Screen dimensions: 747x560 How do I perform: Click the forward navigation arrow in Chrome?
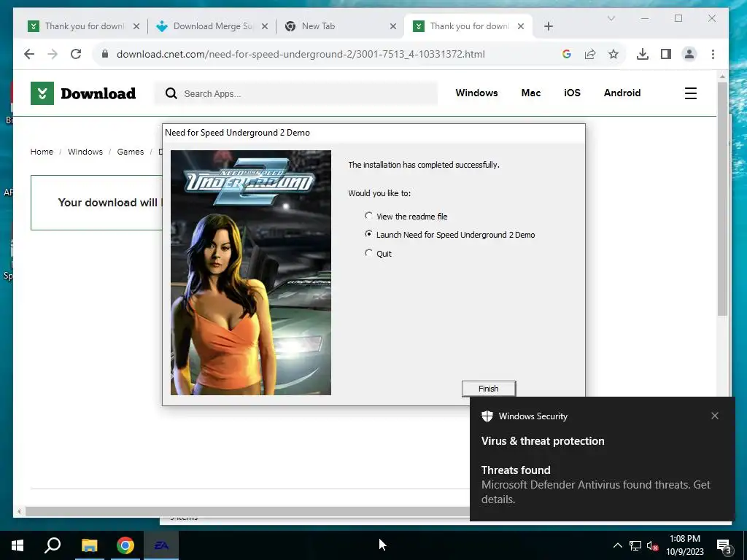coord(53,54)
